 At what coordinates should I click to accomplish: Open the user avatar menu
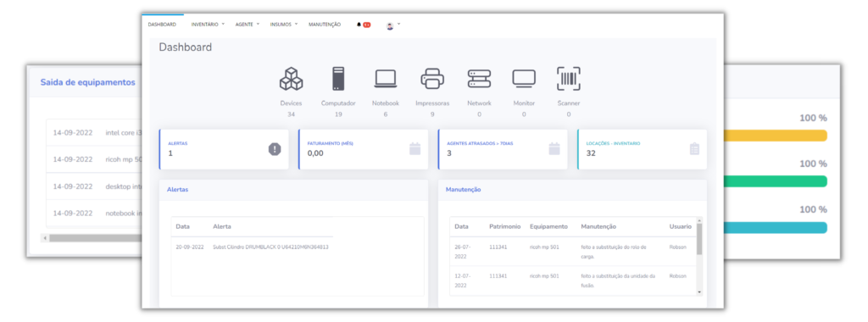click(392, 25)
